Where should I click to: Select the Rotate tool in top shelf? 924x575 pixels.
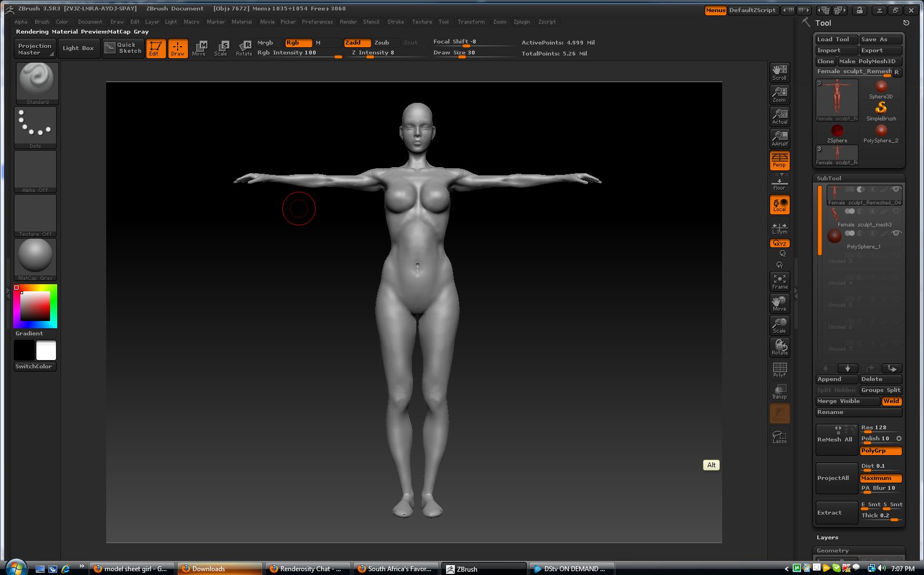[x=244, y=48]
